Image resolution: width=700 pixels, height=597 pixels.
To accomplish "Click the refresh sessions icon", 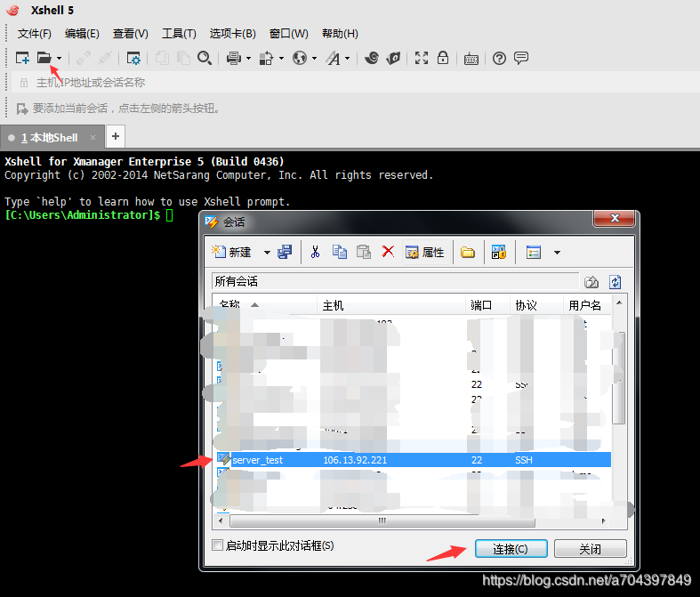I will point(616,282).
